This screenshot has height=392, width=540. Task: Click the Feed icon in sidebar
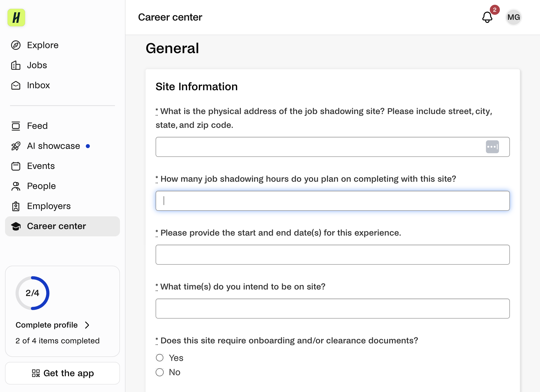coord(16,126)
